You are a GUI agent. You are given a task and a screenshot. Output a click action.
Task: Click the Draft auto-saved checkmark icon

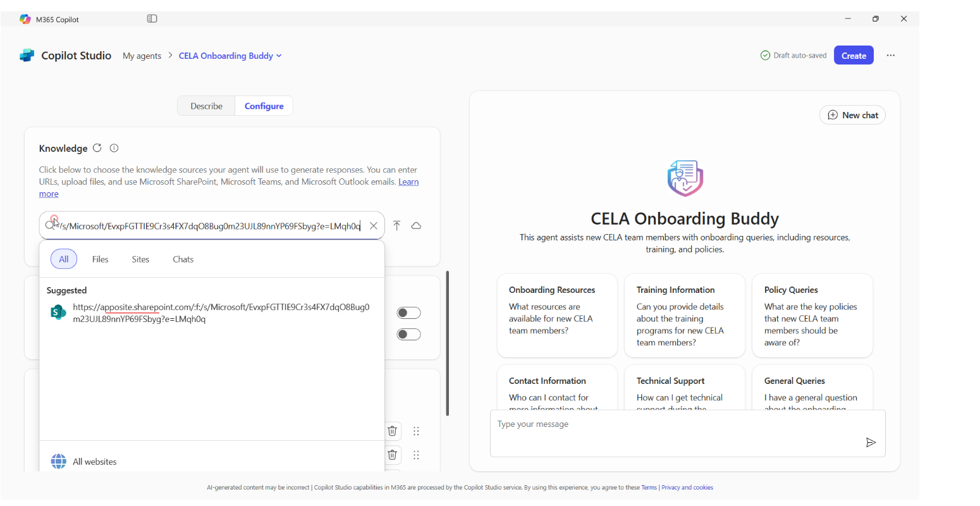tap(765, 56)
